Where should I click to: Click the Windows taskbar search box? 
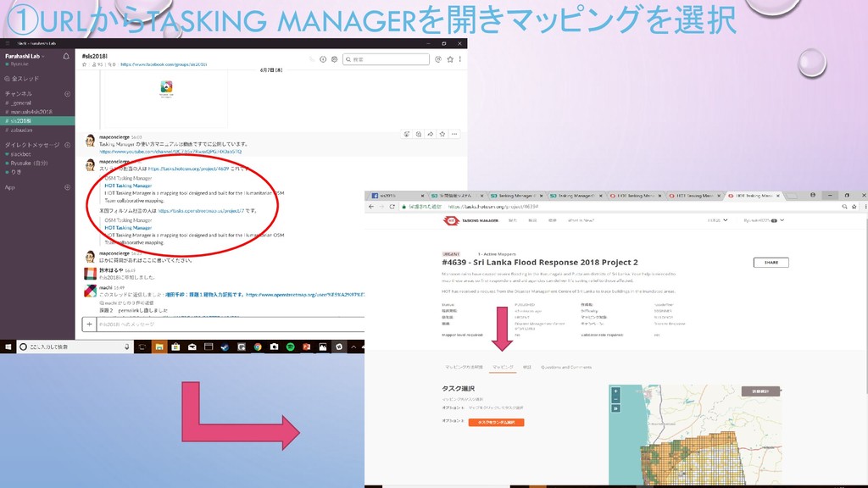[75, 347]
